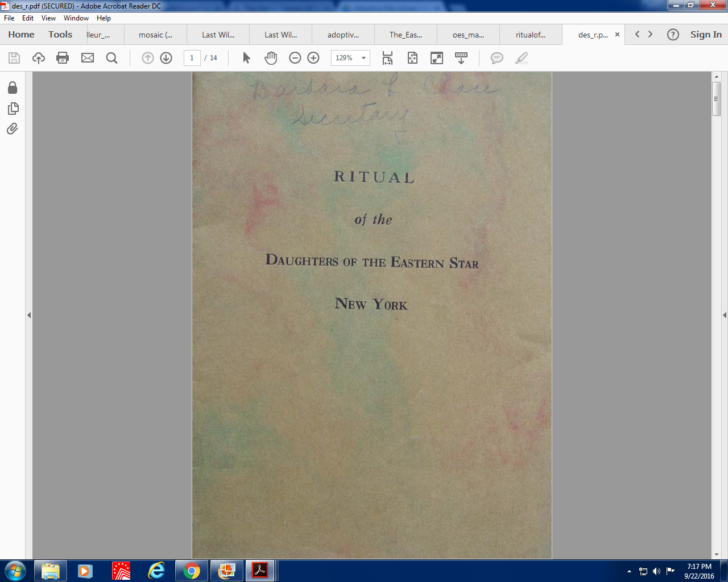Switch to the adoptiv... document tab
Image resolution: width=728 pixels, height=582 pixels.
pyautogui.click(x=343, y=35)
